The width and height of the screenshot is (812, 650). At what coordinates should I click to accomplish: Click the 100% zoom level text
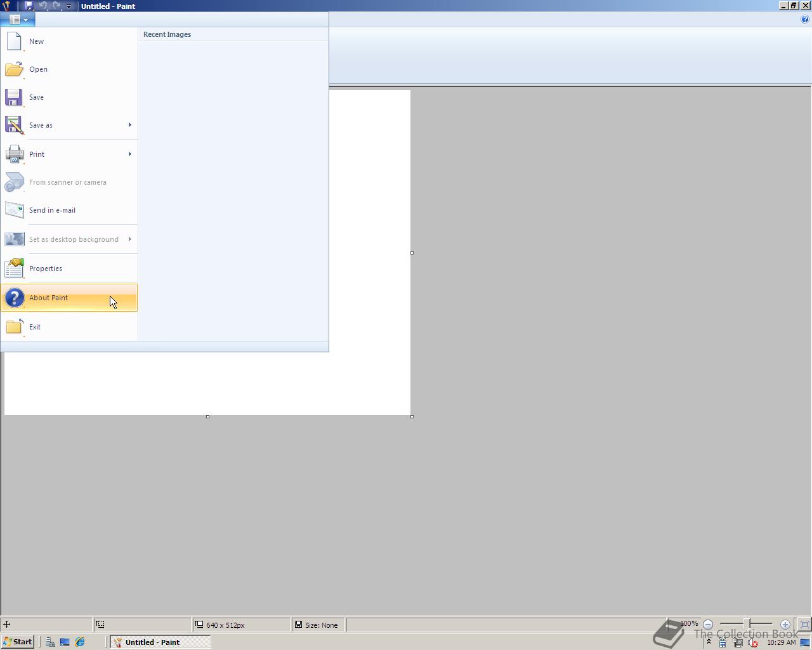[689, 624]
